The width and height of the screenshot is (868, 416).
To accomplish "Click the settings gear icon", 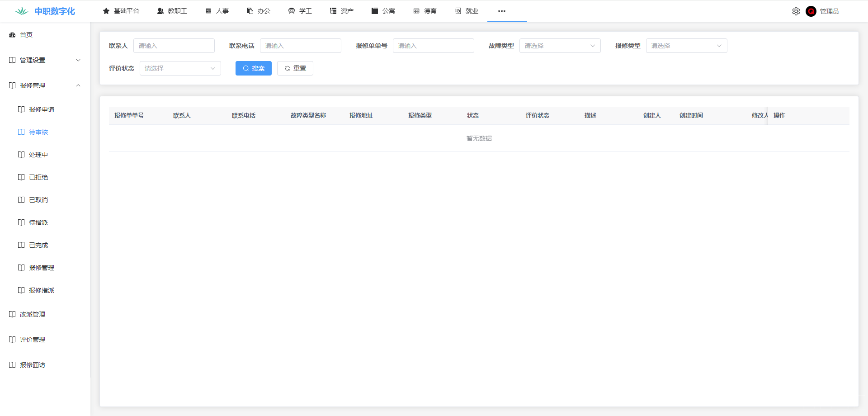I will click(796, 11).
